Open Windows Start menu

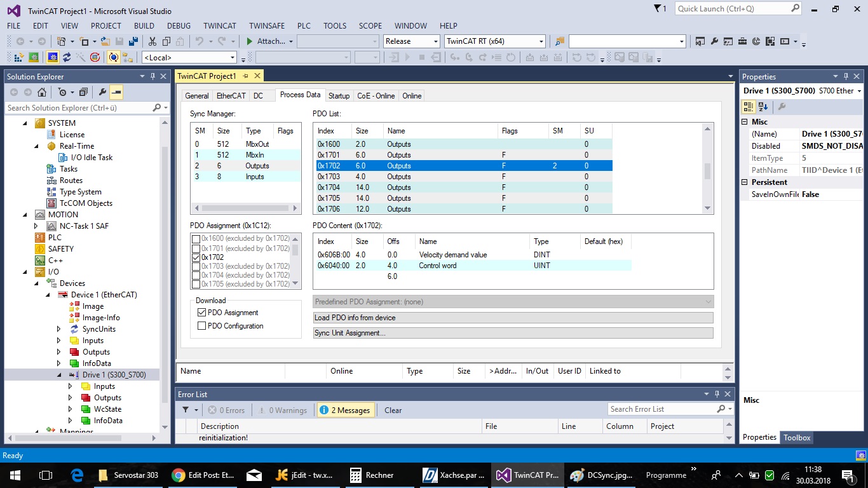pos(15,475)
